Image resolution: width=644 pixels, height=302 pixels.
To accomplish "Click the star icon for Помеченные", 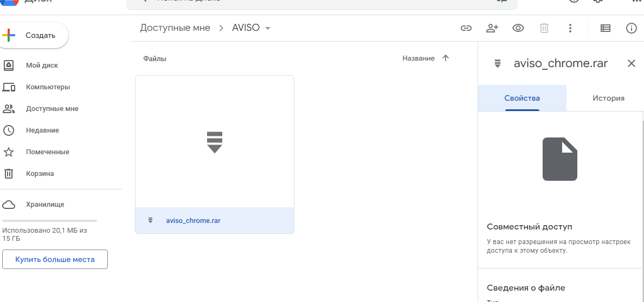I will (x=9, y=152).
